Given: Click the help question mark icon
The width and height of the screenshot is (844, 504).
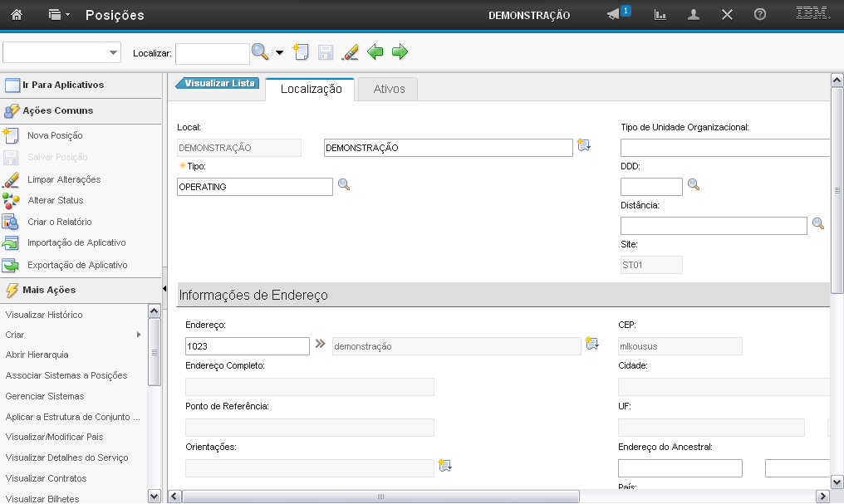Looking at the screenshot, I should click(759, 15).
